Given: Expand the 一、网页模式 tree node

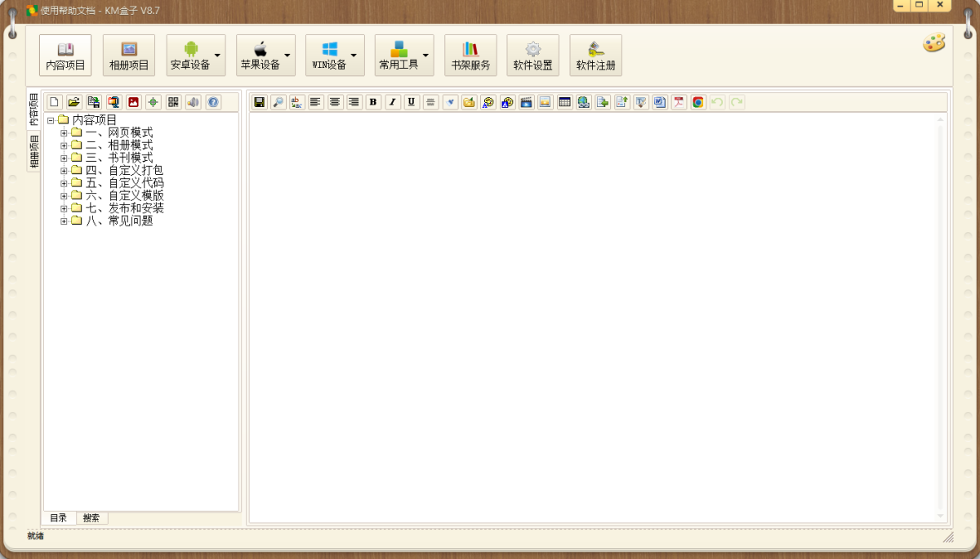Looking at the screenshot, I should point(64,133).
